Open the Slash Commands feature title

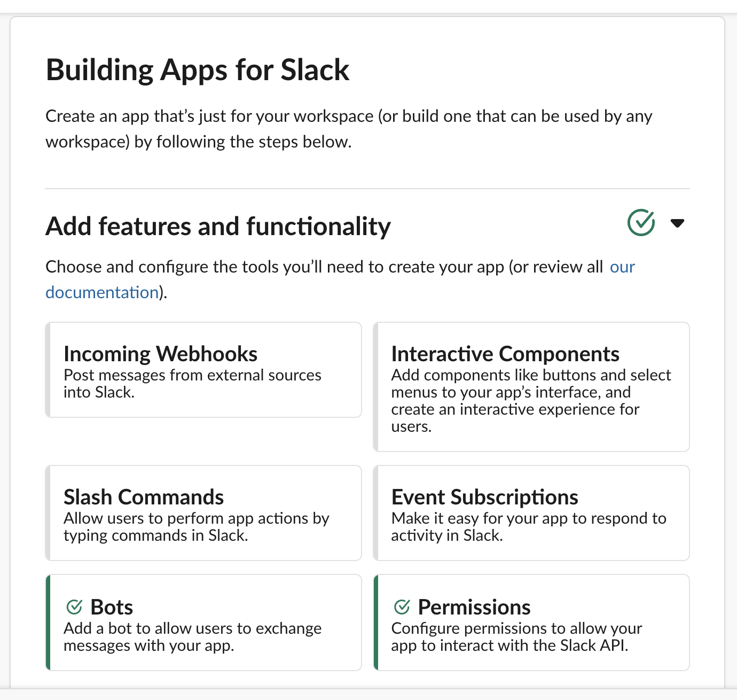tap(144, 497)
